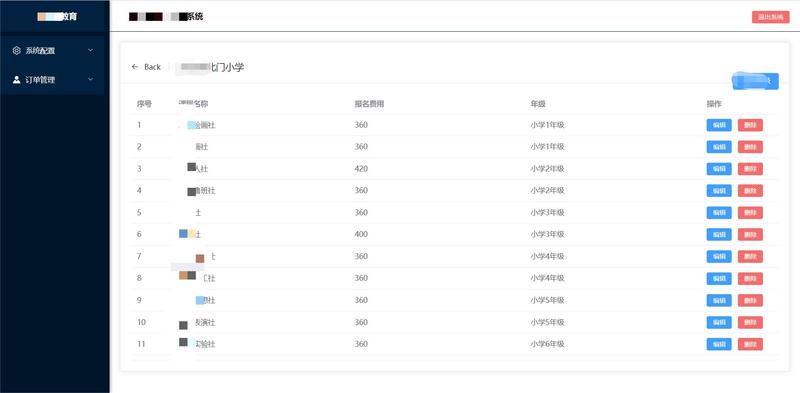Screen dimensions: 800x393
Task: Delete row 9 entry
Action: click(750, 300)
